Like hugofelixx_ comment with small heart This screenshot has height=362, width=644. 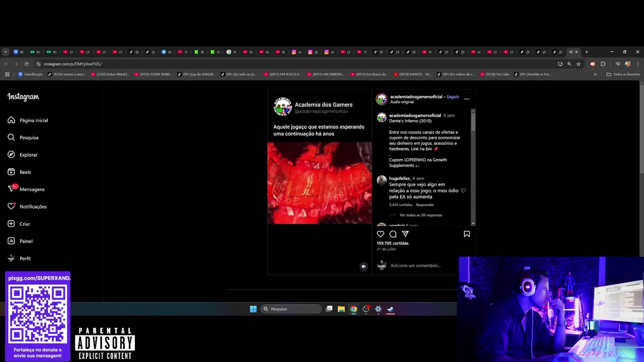click(463, 191)
